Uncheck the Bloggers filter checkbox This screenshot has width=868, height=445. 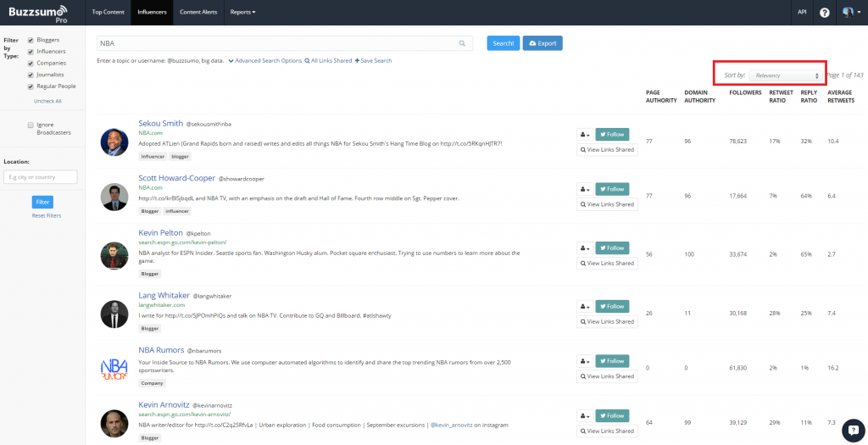tap(31, 40)
